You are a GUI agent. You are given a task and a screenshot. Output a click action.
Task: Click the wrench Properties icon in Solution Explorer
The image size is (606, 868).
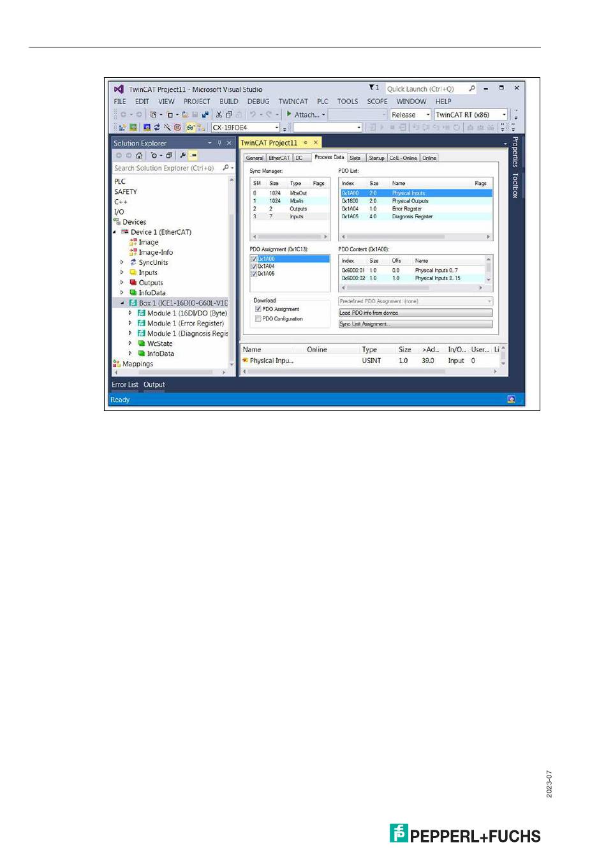pyautogui.click(x=182, y=155)
